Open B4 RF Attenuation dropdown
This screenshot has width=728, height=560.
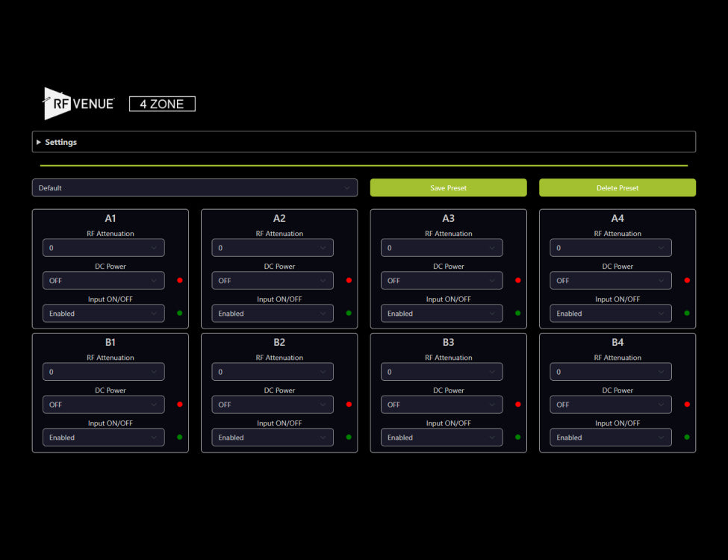611,372
